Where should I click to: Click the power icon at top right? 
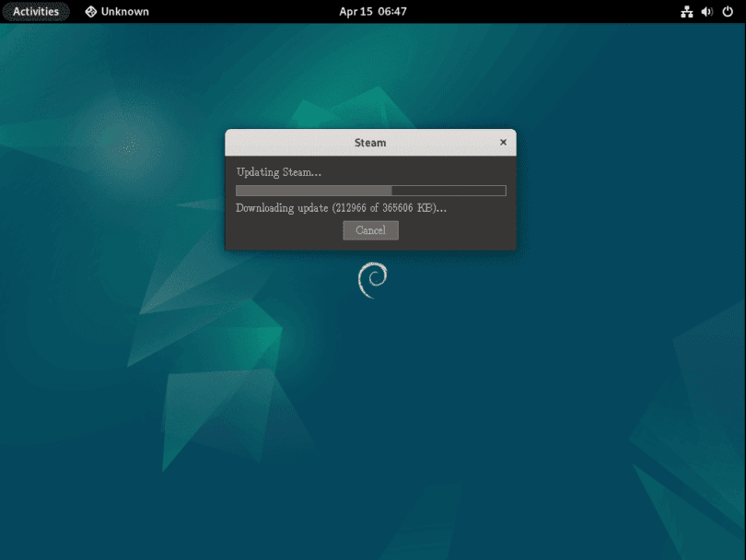727,11
